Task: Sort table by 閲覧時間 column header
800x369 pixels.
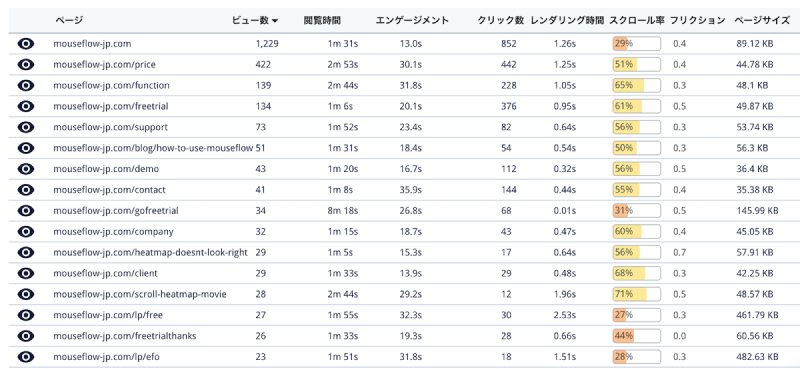Action: click(322, 20)
